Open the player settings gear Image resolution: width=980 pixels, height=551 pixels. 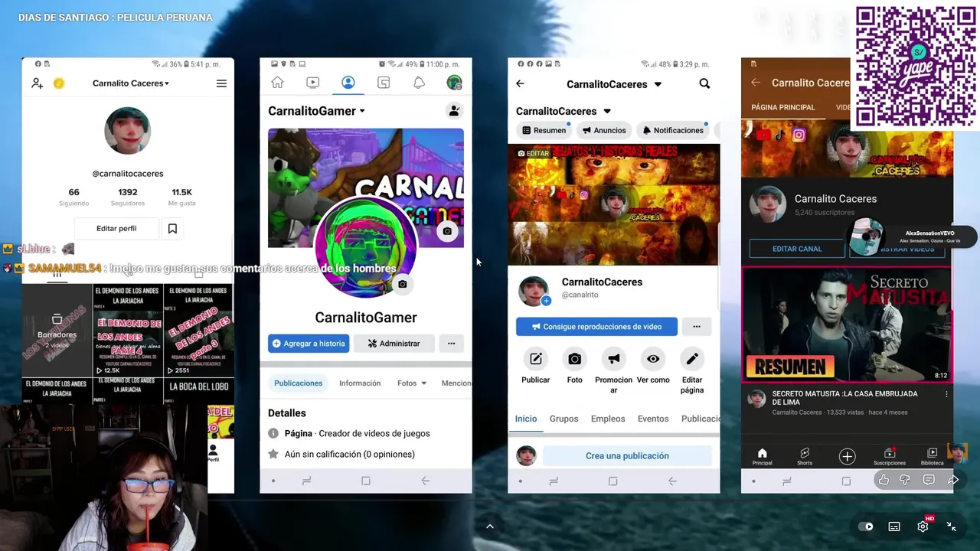(923, 527)
